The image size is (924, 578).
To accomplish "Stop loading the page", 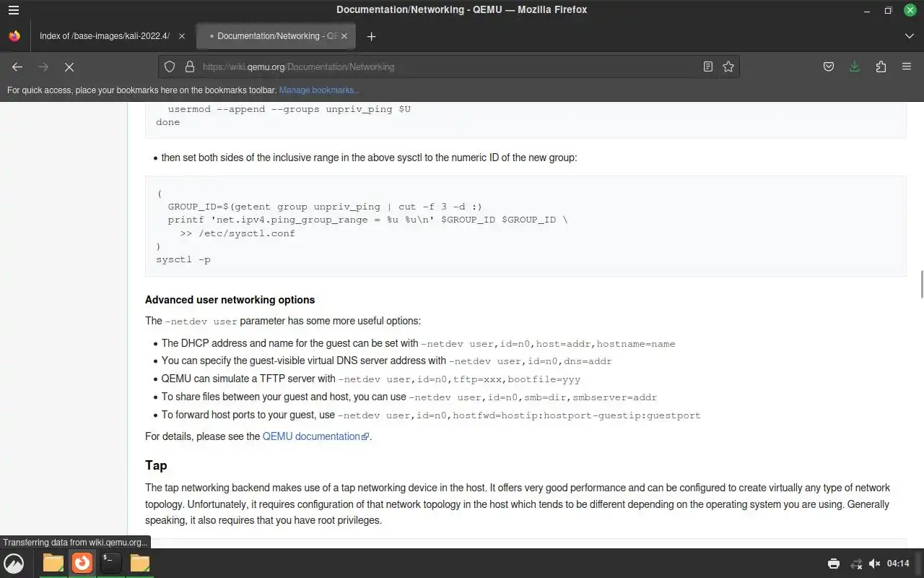I will [69, 66].
